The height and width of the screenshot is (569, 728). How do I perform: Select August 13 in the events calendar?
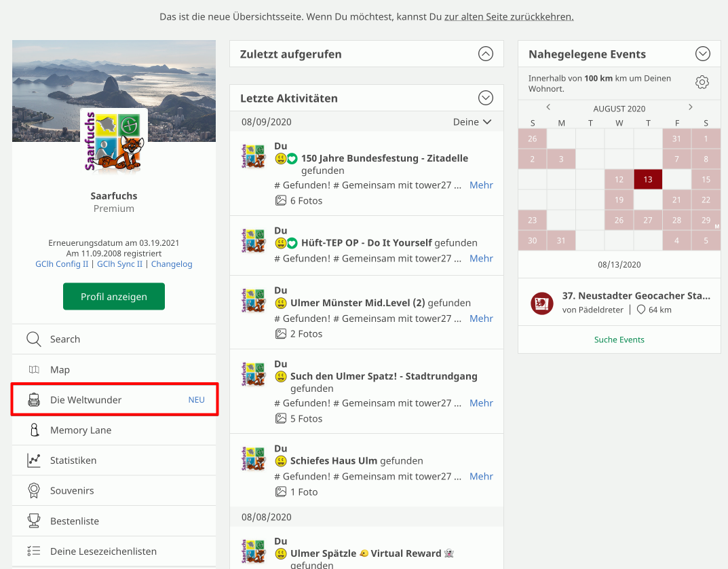(648, 179)
